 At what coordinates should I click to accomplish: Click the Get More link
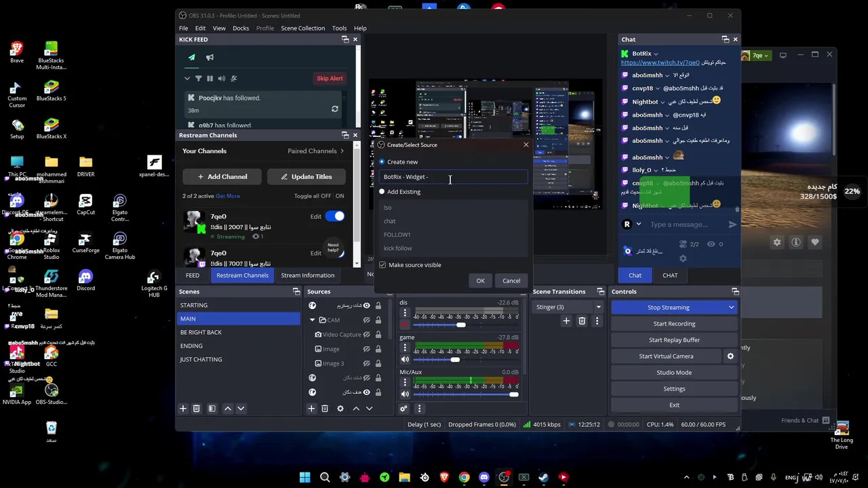[x=228, y=196]
